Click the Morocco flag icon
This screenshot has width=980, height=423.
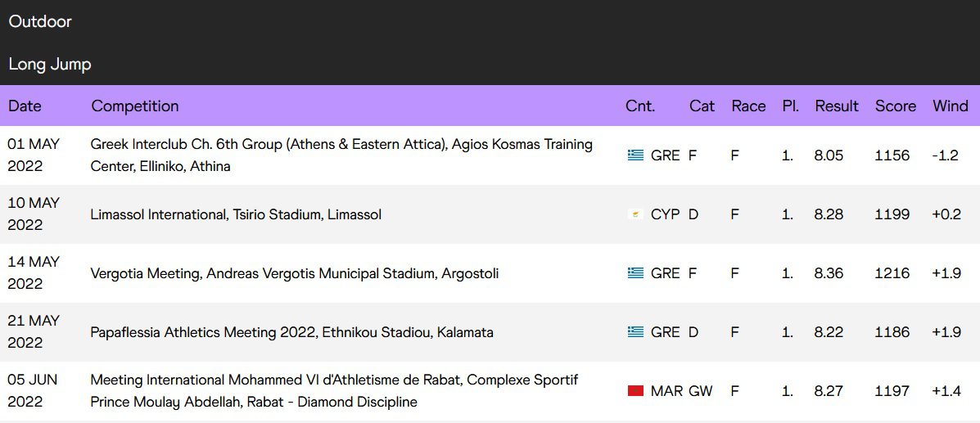635,391
